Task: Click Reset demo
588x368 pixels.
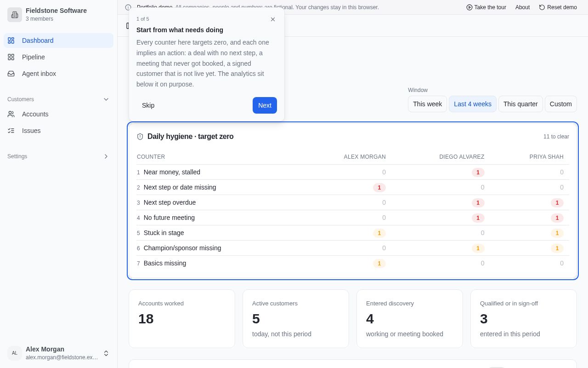Action: coord(558,7)
